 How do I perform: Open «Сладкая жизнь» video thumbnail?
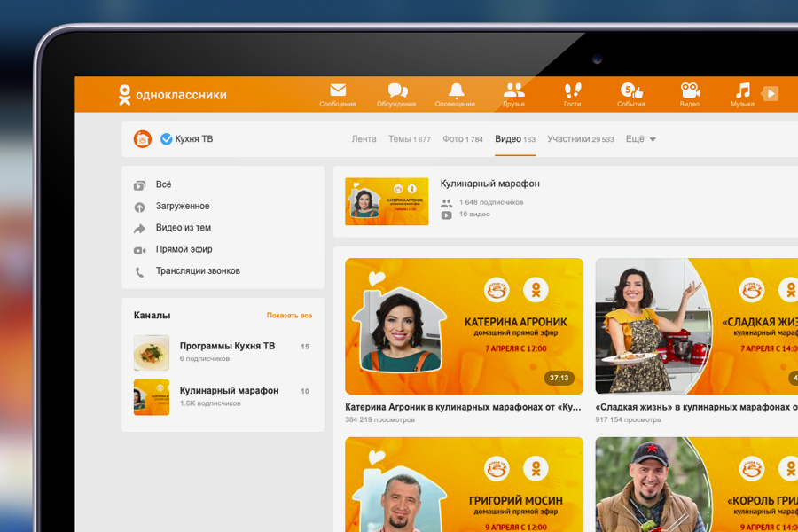697,326
